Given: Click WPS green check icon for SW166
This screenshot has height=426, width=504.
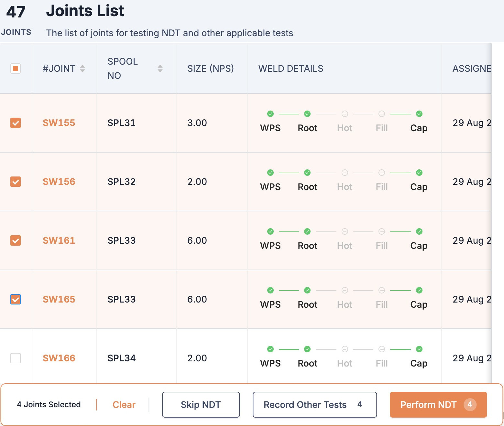Looking at the screenshot, I should pos(270,349).
